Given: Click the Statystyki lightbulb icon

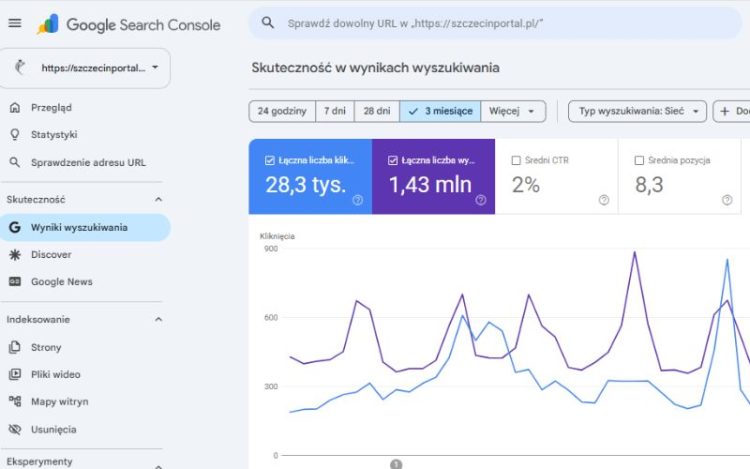Looking at the screenshot, I should coord(15,135).
